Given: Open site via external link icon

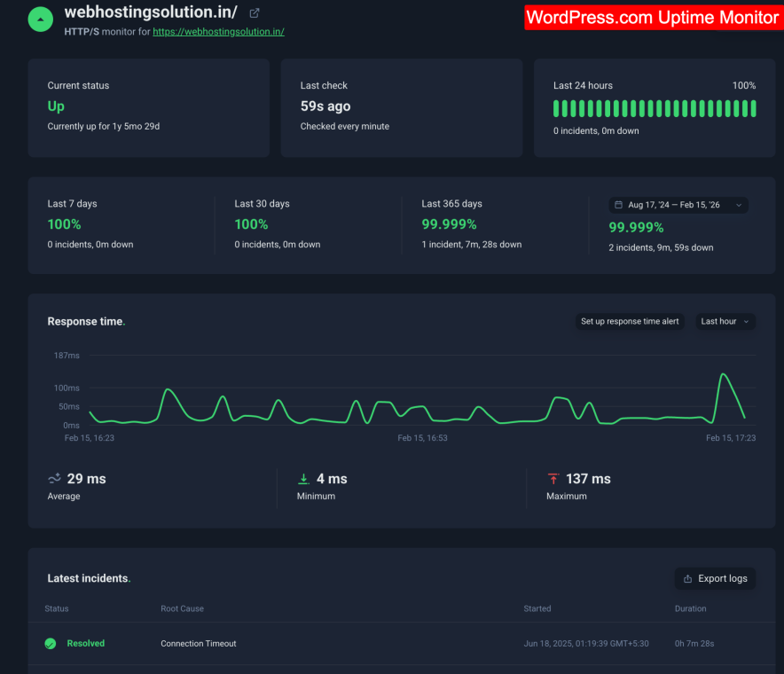Looking at the screenshot, I should (255, 12).
